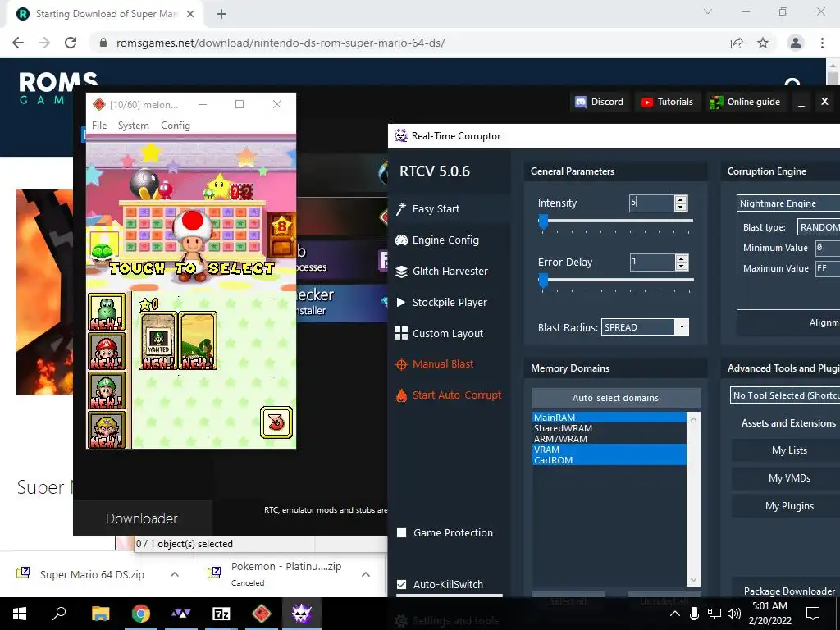
Task: Click the back arrow button in game
Action: pos(276,422)
